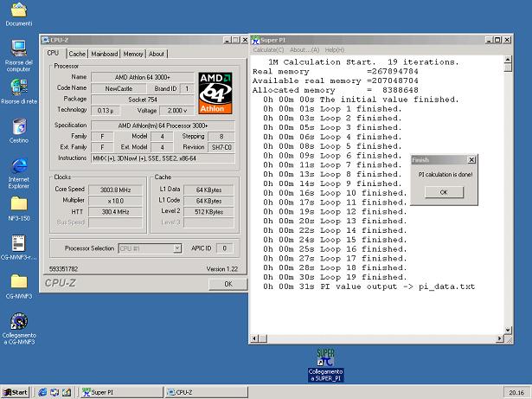The image size is (532, 399).
Task: Expand the Processor Selection dropdown
Action: coord(177,248)
